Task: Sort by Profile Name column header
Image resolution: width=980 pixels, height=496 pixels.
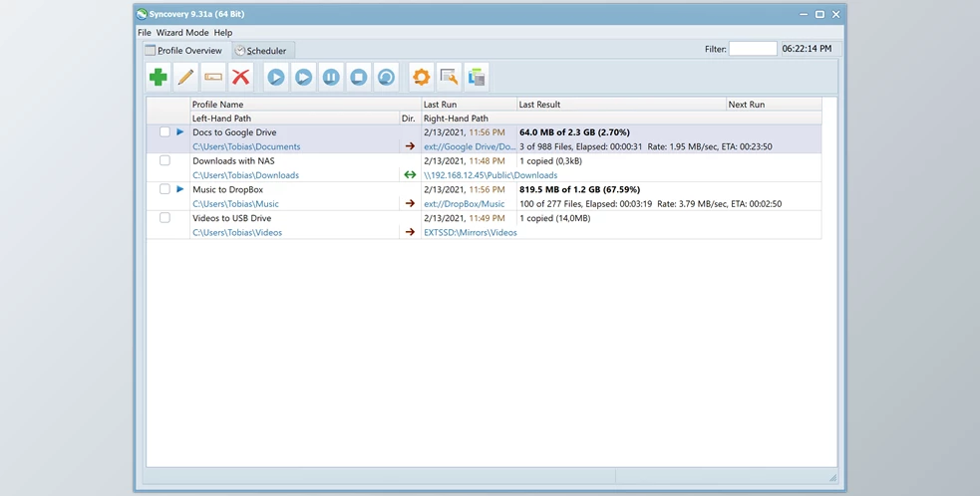Action: click(306, 105)
